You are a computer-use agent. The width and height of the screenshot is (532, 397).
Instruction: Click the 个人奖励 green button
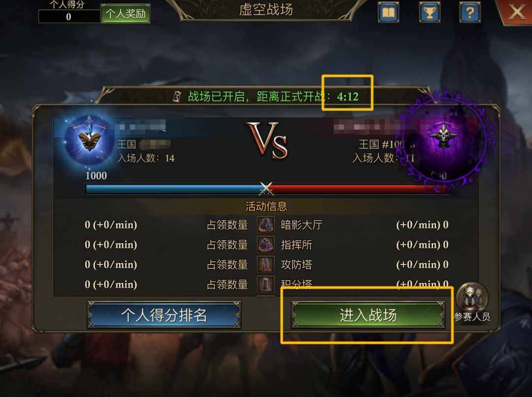click(x=126, y=14)
